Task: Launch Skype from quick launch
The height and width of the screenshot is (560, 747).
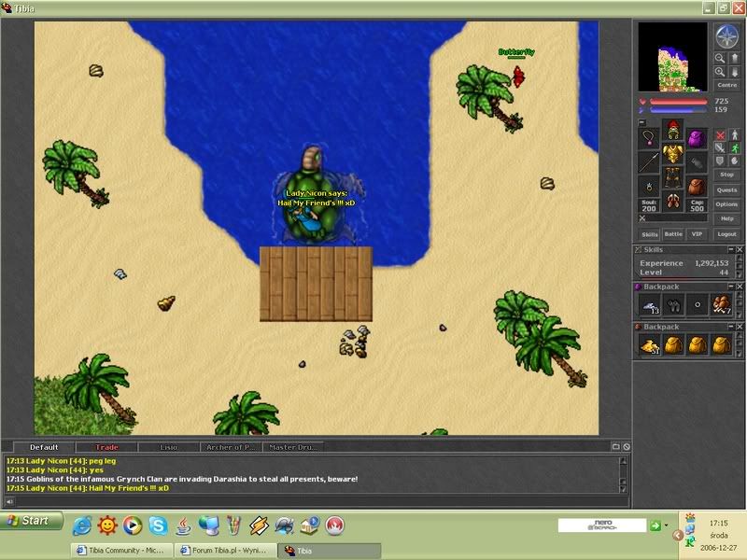Action: pos(158,525)
